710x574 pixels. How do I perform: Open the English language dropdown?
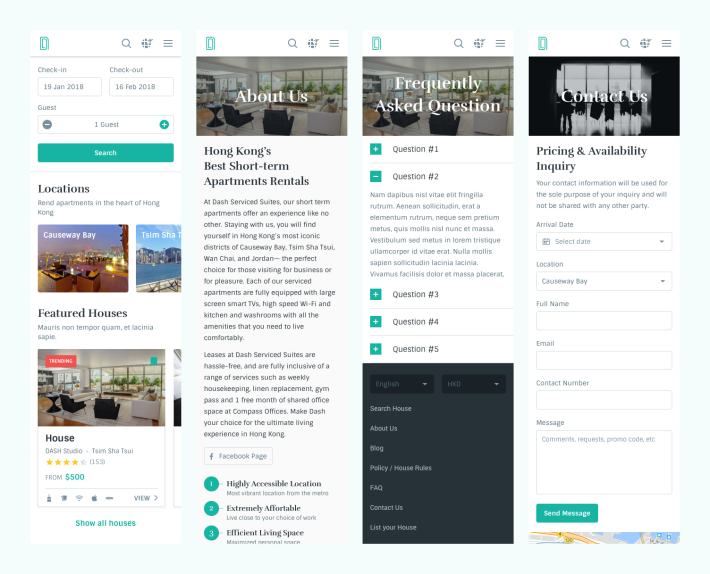coord(402,384)
